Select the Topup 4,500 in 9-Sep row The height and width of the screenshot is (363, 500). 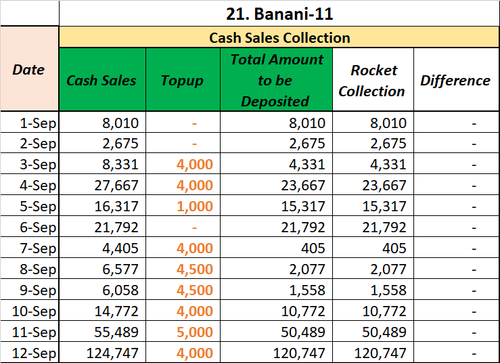tap(183, 290)
